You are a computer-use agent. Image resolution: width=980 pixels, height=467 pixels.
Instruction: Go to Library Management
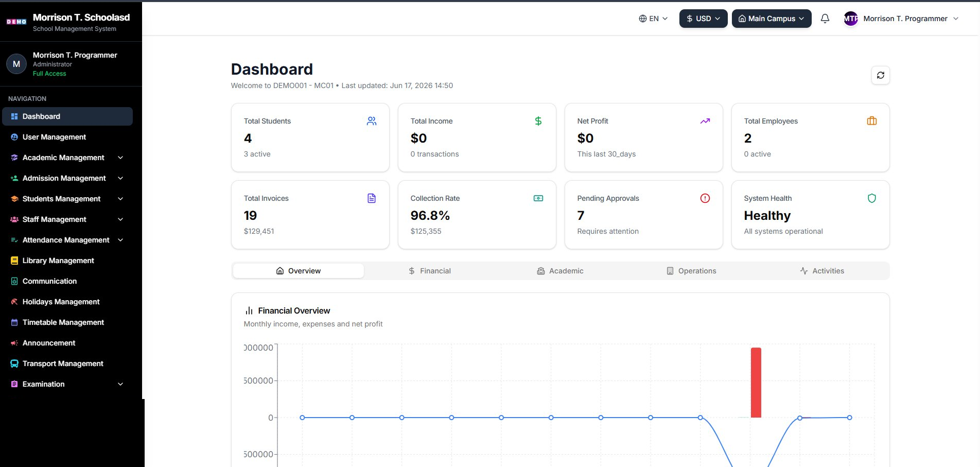coord(67,261)
